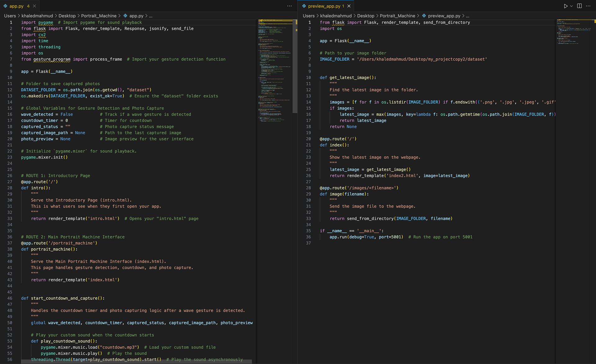Open Portrait_Machine breadcrumb in left editor
Viewport: 596px width, 364px height.
pyautogui.click(x=99, y=16)
